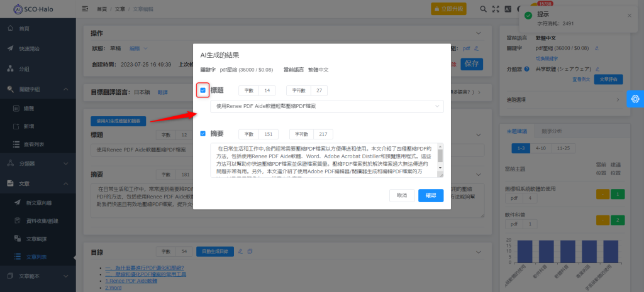Click the 摘要 textarea scrollbar in dialog
Image resolution: width=644 pixels, height=292 pixels.
click(x=440, y=157)
